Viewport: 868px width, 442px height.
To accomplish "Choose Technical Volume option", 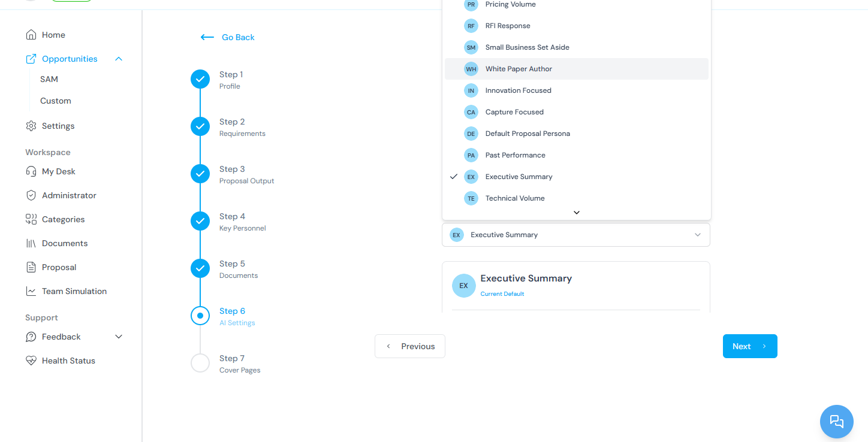I will (577, 198).
